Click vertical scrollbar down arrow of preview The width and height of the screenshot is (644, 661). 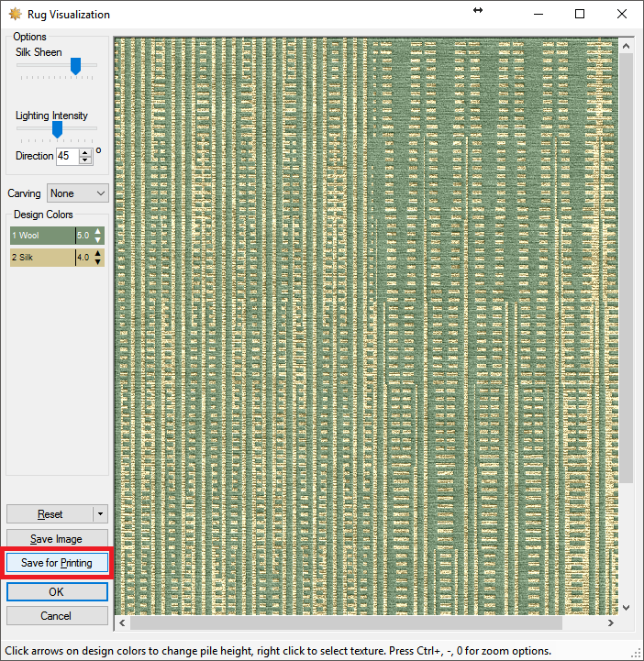627,607
